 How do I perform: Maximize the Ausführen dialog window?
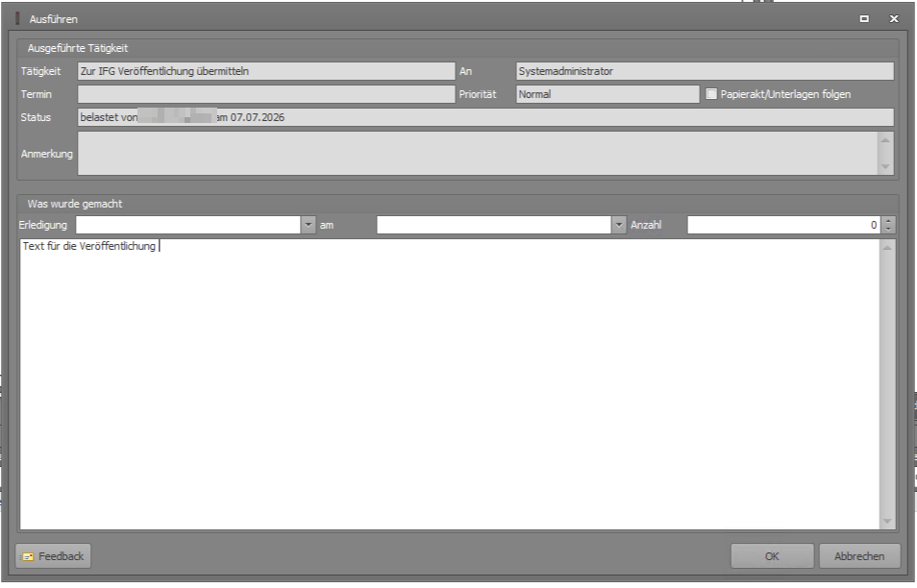tap(864, 18)
